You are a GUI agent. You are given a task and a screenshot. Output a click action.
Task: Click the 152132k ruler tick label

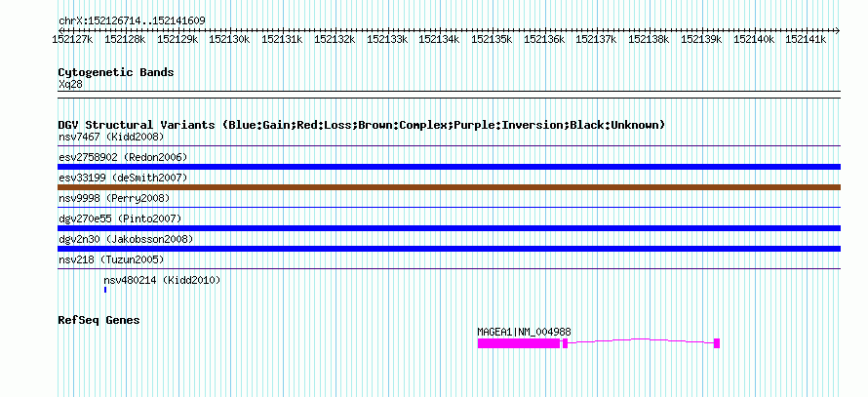point(335,39)
